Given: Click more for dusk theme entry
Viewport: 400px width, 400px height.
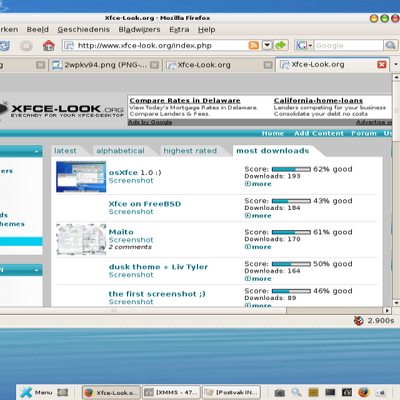Looking at the screenshot, I should (258, 279).
